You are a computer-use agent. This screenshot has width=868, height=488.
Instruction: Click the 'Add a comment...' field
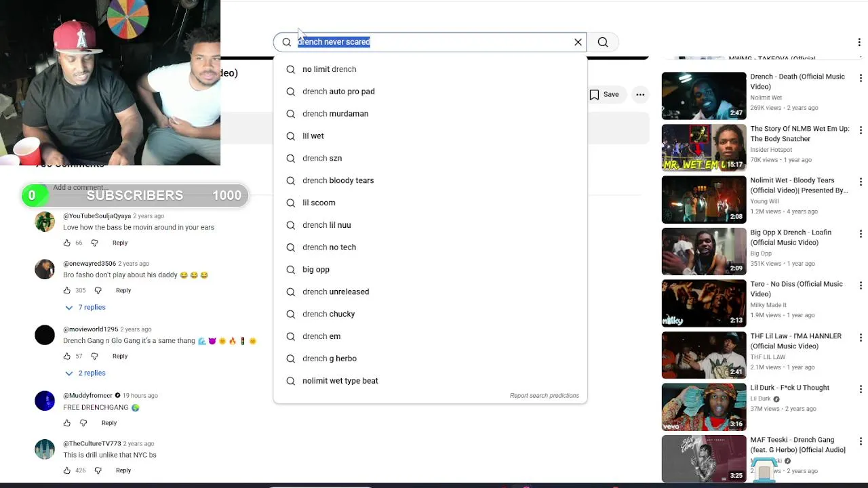[80, 187]
